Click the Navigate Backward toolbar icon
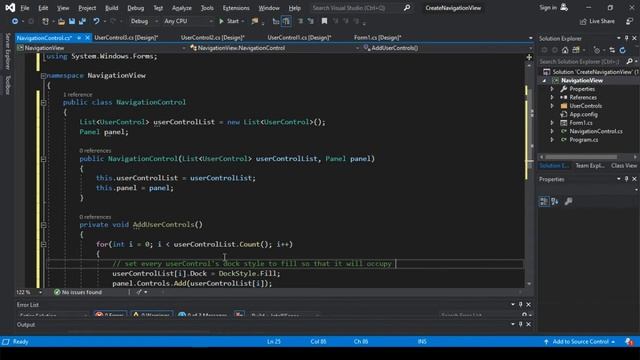Viewport: 640px width, 360px height. [15, 21]
